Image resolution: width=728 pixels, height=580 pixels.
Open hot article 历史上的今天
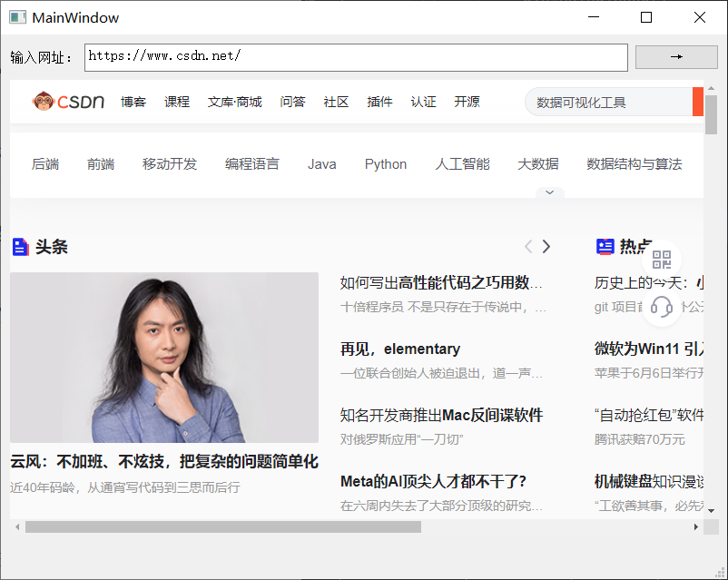click(x=649, y=282)
